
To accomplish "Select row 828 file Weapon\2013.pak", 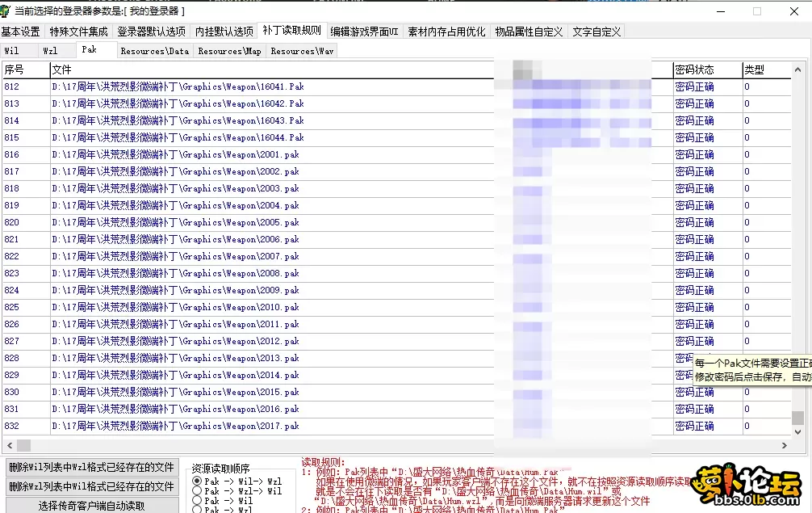I will (175, 358).
